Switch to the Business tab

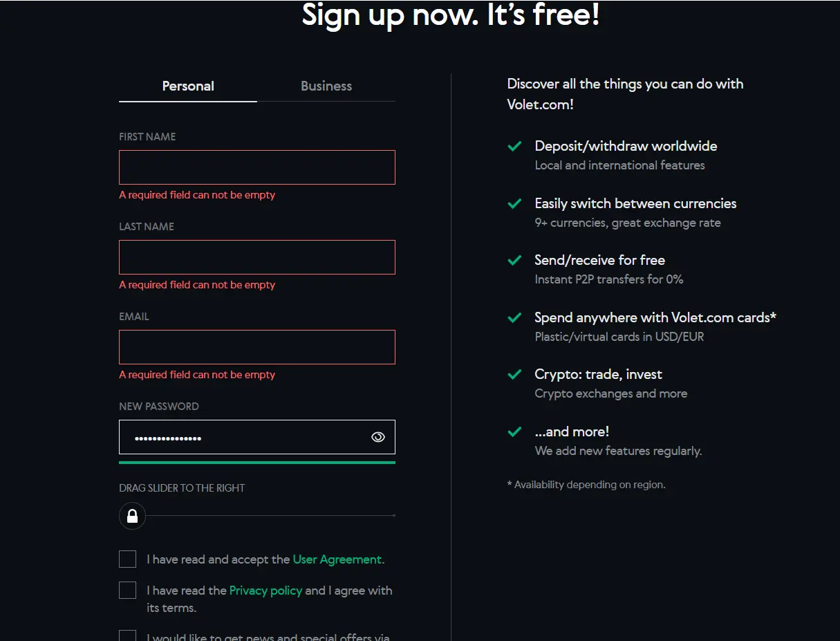coord(326,86)
